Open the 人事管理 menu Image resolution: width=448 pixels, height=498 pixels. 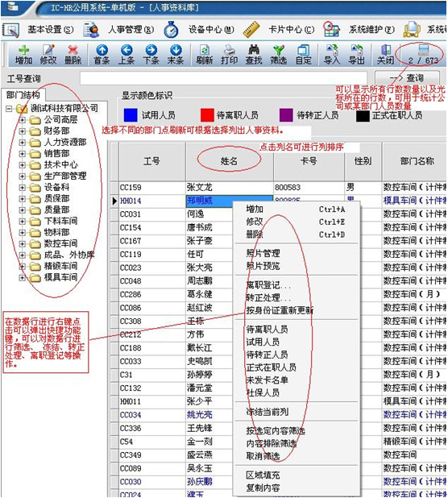tap(131, 30)
